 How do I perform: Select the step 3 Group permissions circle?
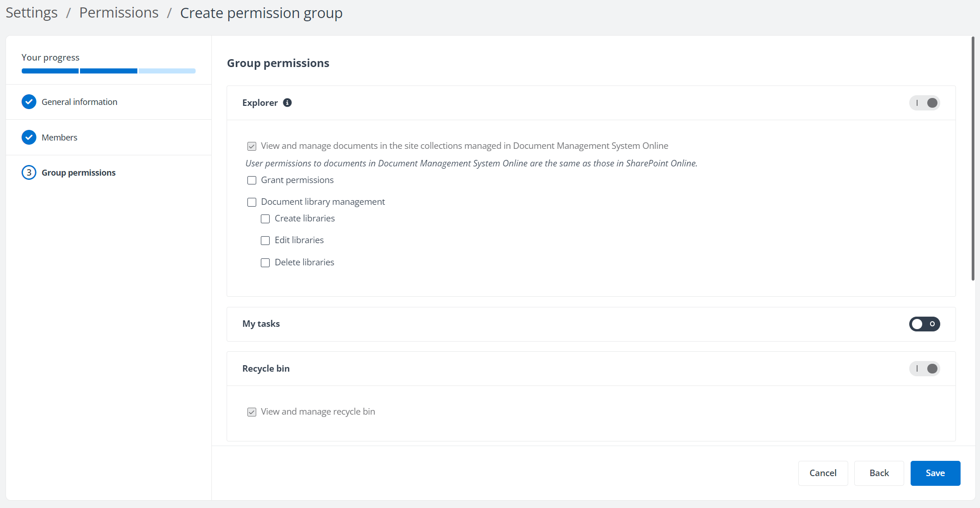click(x=29, y=172)
